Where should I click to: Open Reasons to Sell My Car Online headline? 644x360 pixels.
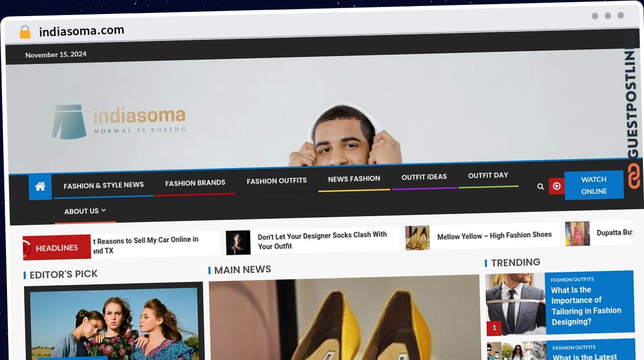click(x=145, y=245)
